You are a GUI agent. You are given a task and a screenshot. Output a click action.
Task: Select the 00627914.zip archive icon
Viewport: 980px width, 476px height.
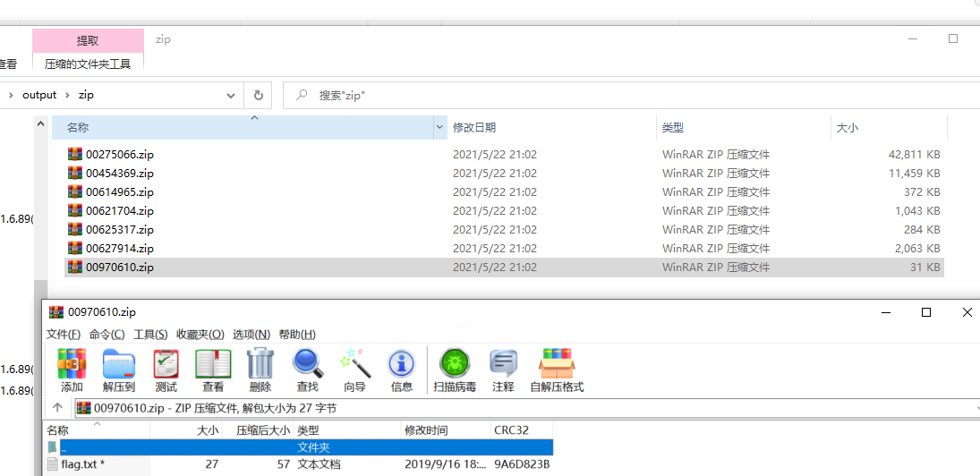(75, 248)
